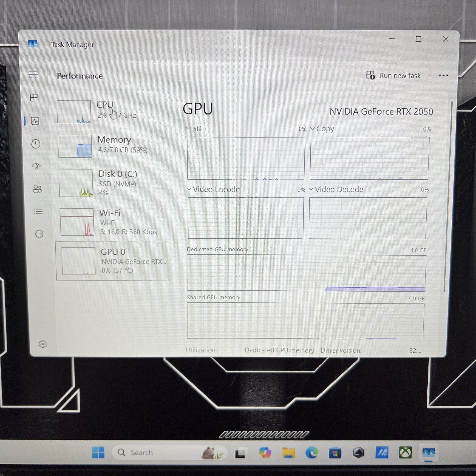The image size is (476, 476).
Task: Click the CPU mini graph thumbnail
Action: click(74, 112)
